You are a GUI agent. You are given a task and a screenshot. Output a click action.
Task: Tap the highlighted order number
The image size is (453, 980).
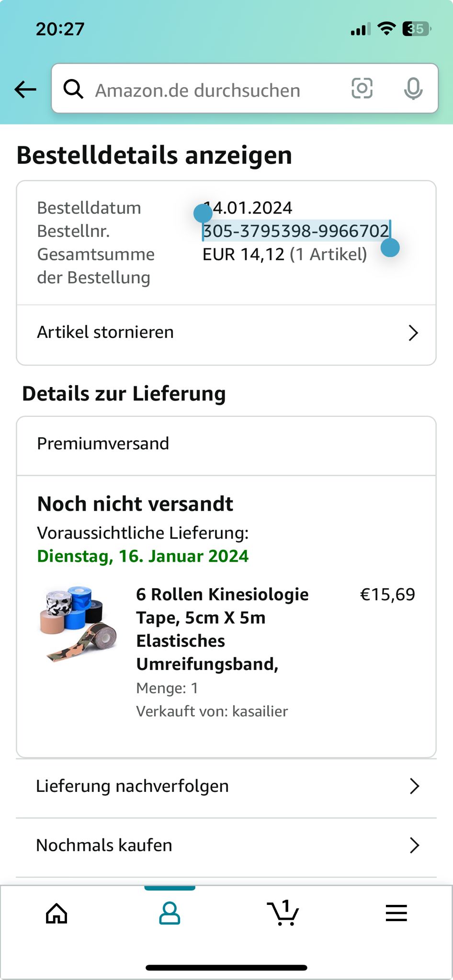[x=296, y=231]
